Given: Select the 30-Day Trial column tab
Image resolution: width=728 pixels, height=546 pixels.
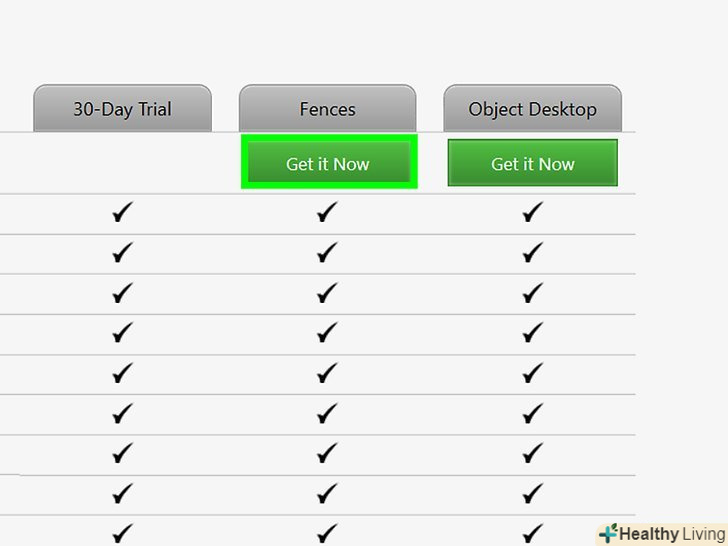Looking at the screenshot, I should (122, 109).
